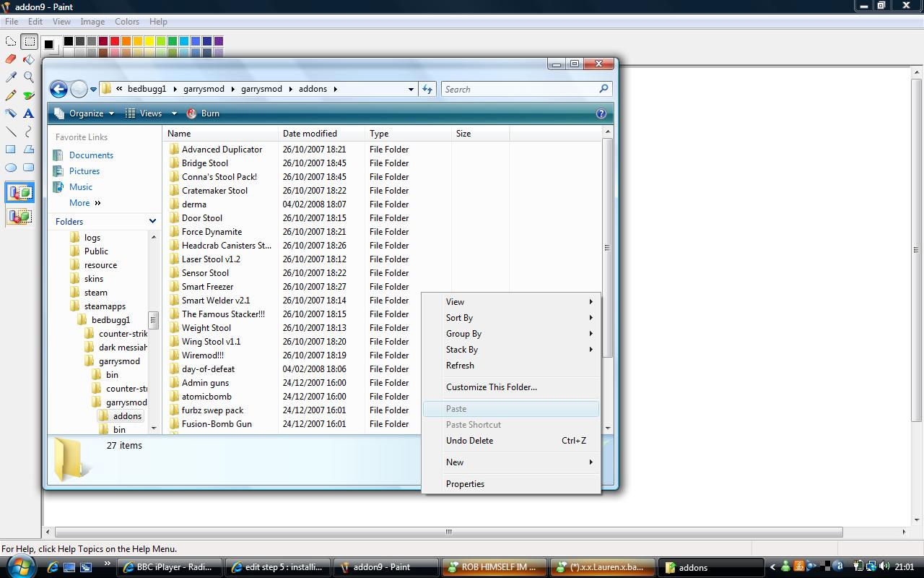Enable the opaque selection option
924x578 pixels.
(19, 193)
